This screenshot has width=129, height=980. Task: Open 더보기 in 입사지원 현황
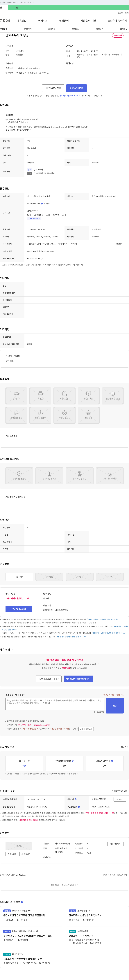tap(124, 747)
